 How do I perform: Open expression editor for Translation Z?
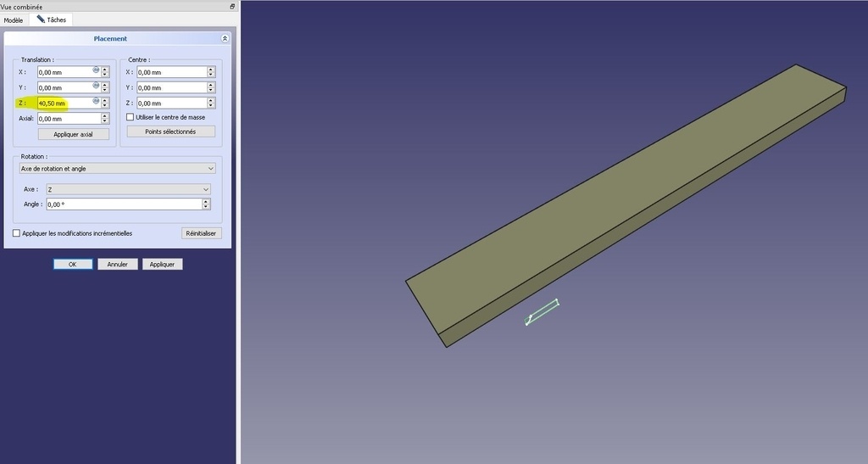point(96,101)
